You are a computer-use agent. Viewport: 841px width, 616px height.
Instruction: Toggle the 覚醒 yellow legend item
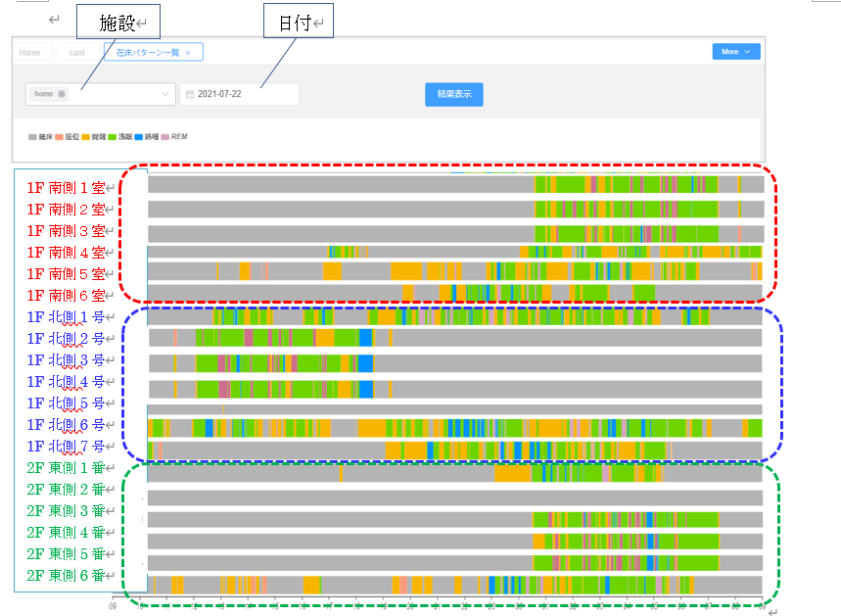coord(94,137)
